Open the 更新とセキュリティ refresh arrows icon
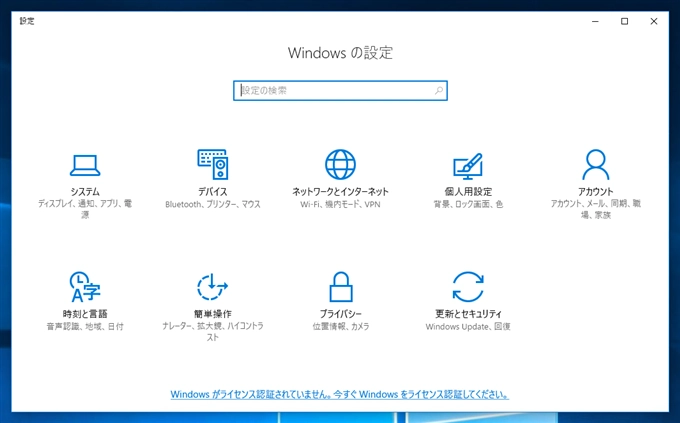This screenshot has width=680, height=423. pos(468,287)
